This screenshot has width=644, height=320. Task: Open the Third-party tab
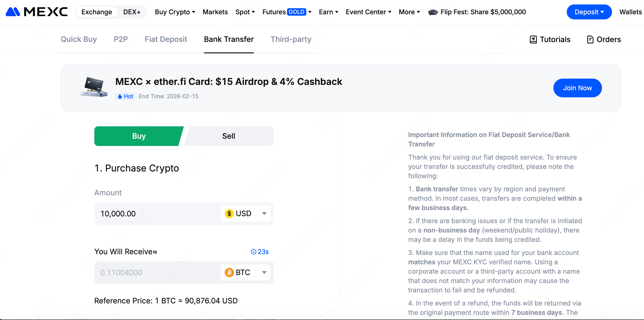pyautogui.click(x=291, y=39)
